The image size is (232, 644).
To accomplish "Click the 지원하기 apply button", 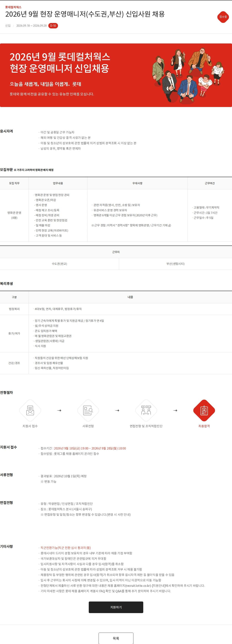I will (116, 607).
